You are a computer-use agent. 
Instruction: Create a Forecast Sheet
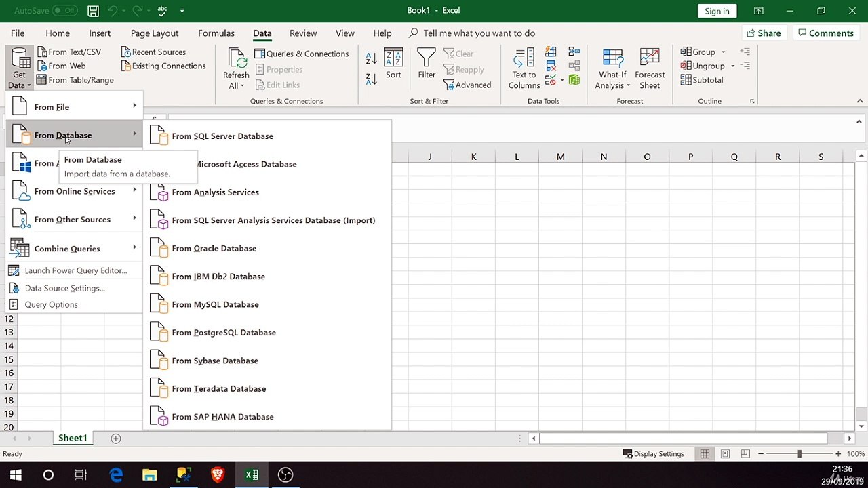(x=650, y=68)
